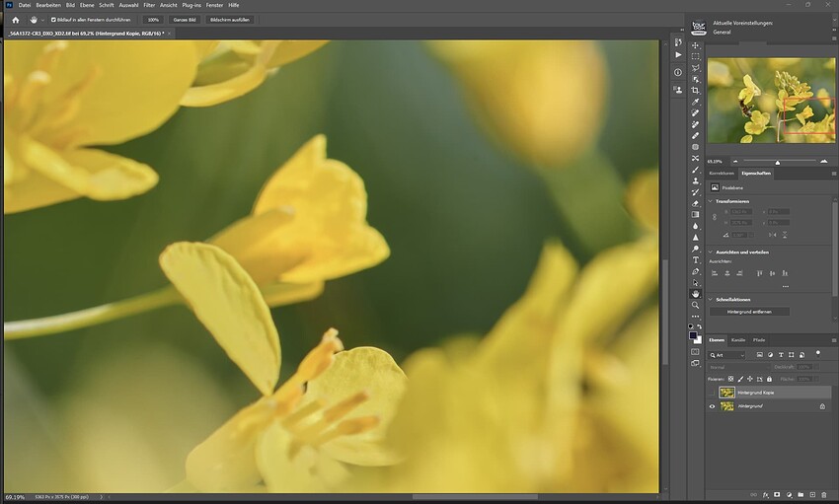The image size is (839, 504).
Task: Open the Filter menu
Action: coord(149,5)
